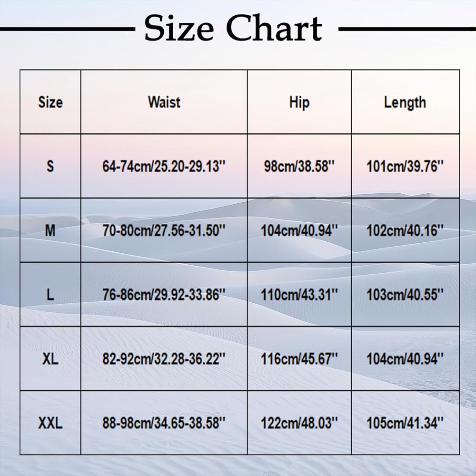Image resolution: width=476 pixels, height=476 pixels.
Task: Select the Size column header
Action: click(50, 102)
